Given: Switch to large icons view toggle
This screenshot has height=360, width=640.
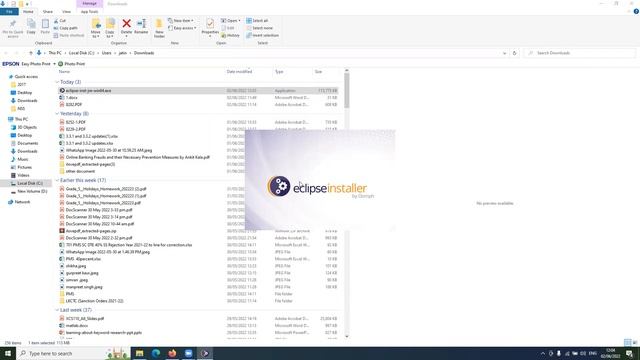Looking at the screenshot, I should pyautogui.click(x=635, y=342).
